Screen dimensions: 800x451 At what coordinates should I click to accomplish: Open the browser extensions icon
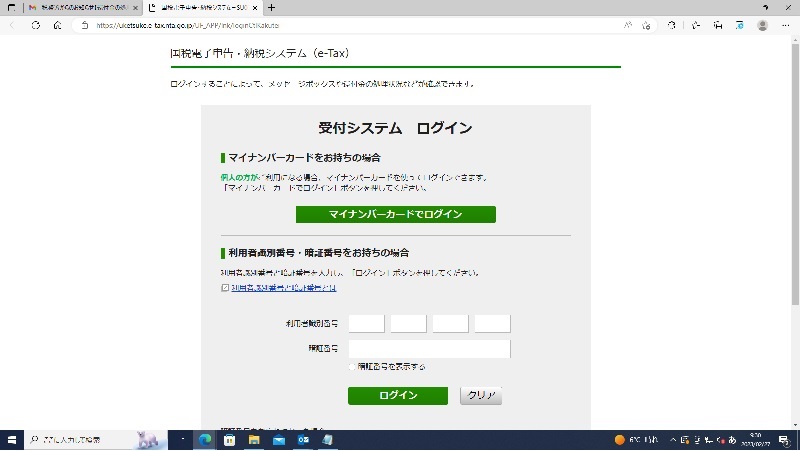671,25
